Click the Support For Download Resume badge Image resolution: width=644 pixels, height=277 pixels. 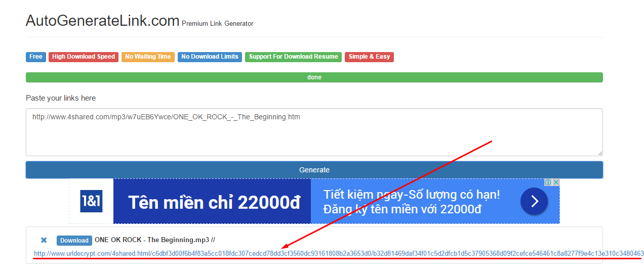[293, 57]
